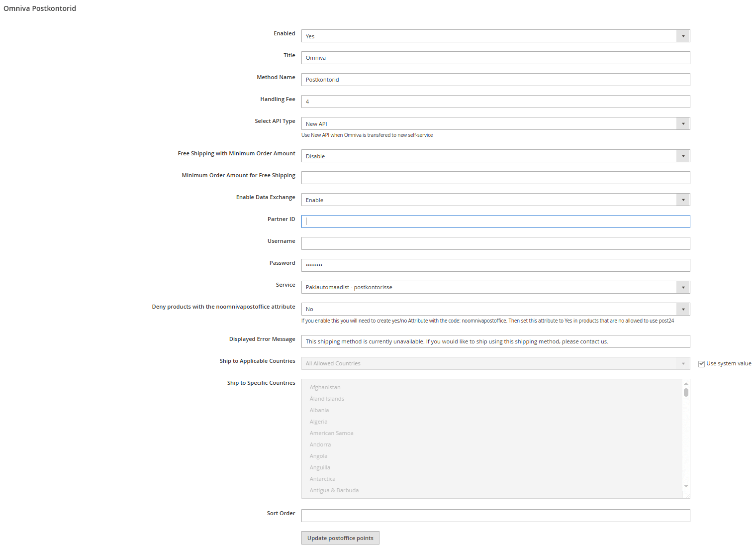Click the Sort Order input field
Image resolution: width=756 pixels, height=551 pixels.
click(x=495, y=516)
